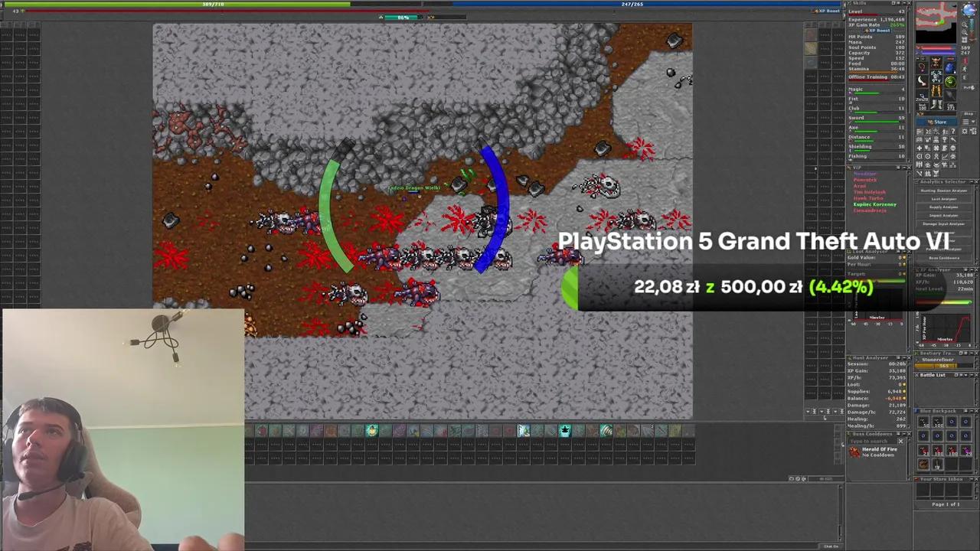Select the brown bag in Blue Backpack

pos(923,465)
